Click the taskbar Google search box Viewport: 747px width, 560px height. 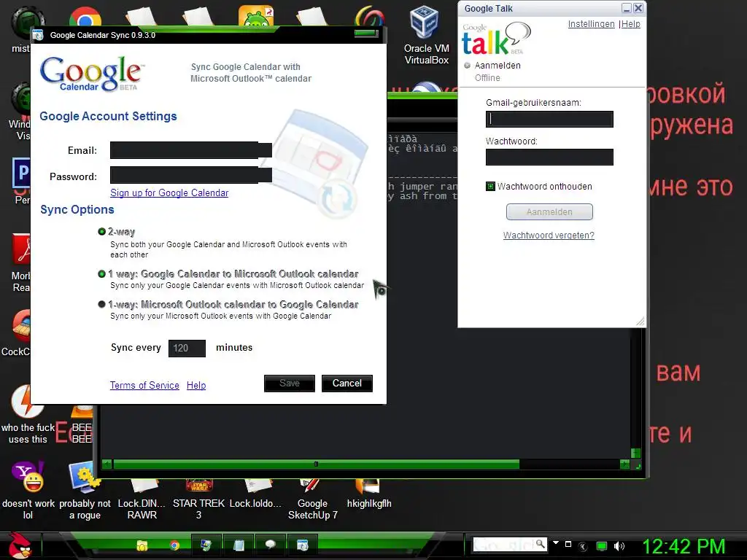coord(503,544)
